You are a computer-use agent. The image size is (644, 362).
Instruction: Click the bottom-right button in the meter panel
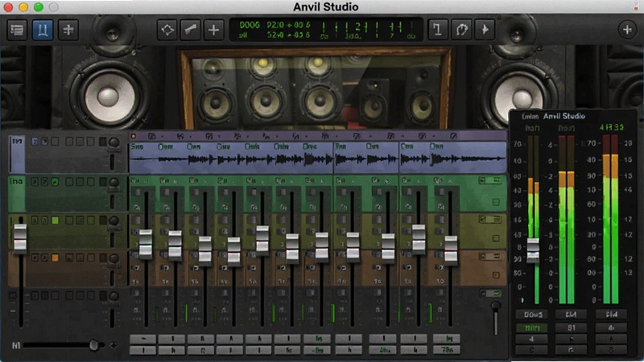point(611,350)
